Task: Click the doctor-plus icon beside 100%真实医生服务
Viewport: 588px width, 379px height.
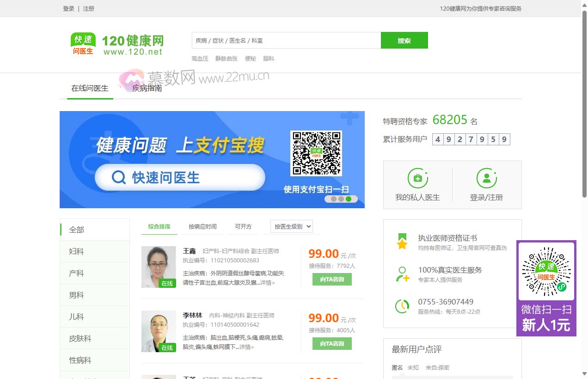Action: pos(402,274)
